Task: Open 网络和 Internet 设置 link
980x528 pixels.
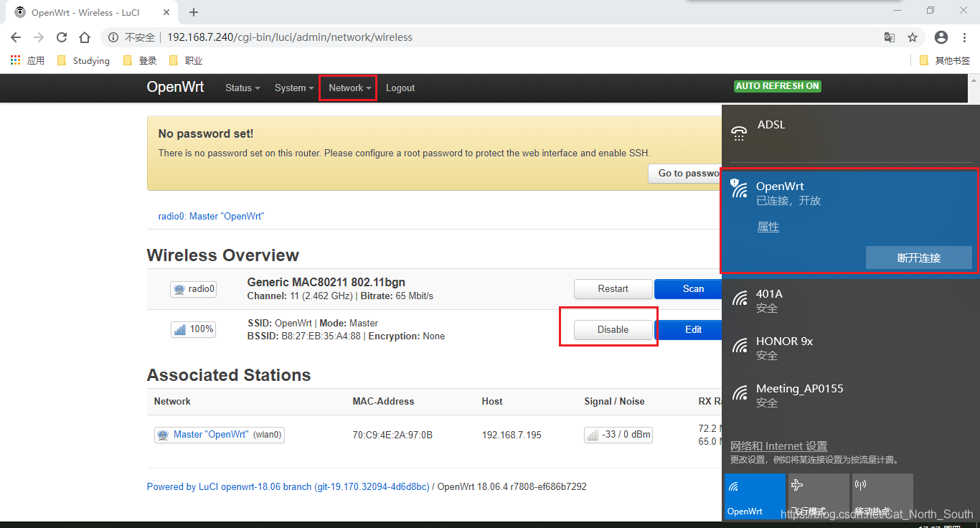Action: click(x=778, y=446)
